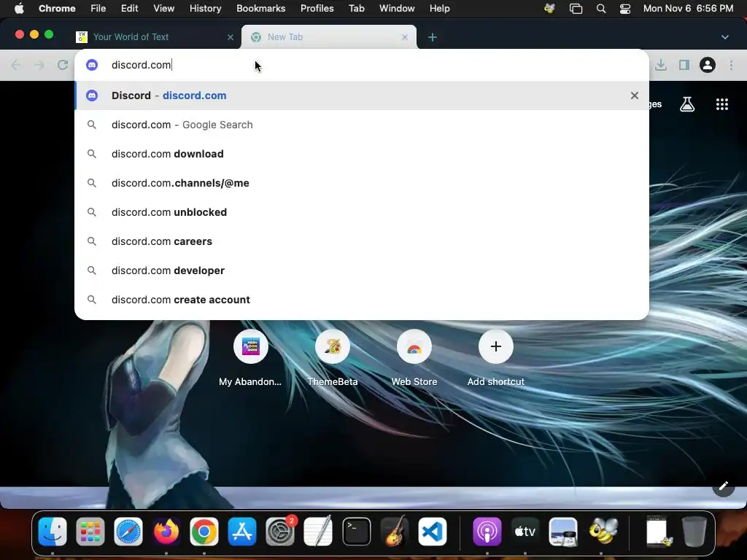747x560 pixels.
Task: Open the ThemeBeta shortcut
Action: click(333, 357)
